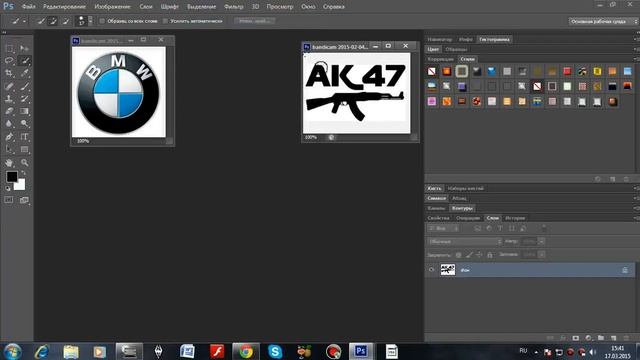Click the background color swatch
The height and width of the screenshot is (360, 640).
(x=20, y=186)
